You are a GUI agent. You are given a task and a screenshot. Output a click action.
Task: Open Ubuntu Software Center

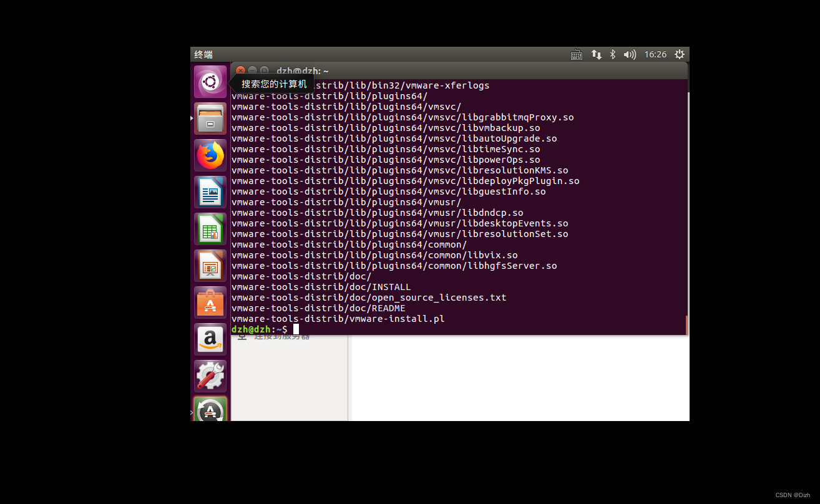tap(210, 303)
